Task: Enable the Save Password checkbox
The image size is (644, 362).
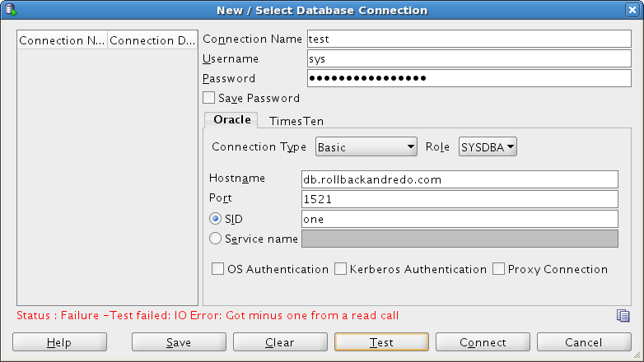Action: point(209,98)
